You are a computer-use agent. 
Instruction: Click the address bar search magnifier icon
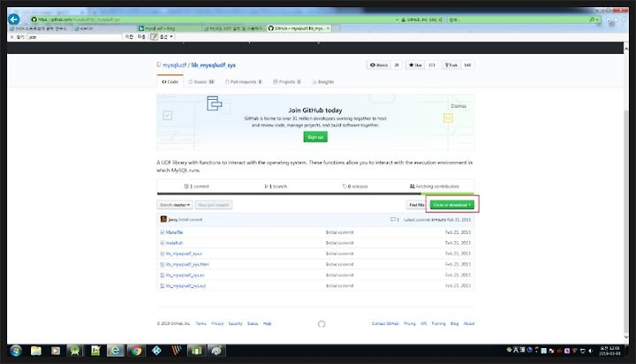(592, 19)
